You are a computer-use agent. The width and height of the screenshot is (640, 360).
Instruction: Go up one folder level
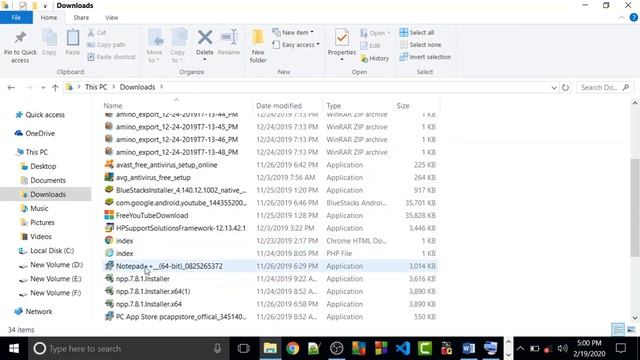click(x=55, y=87)
